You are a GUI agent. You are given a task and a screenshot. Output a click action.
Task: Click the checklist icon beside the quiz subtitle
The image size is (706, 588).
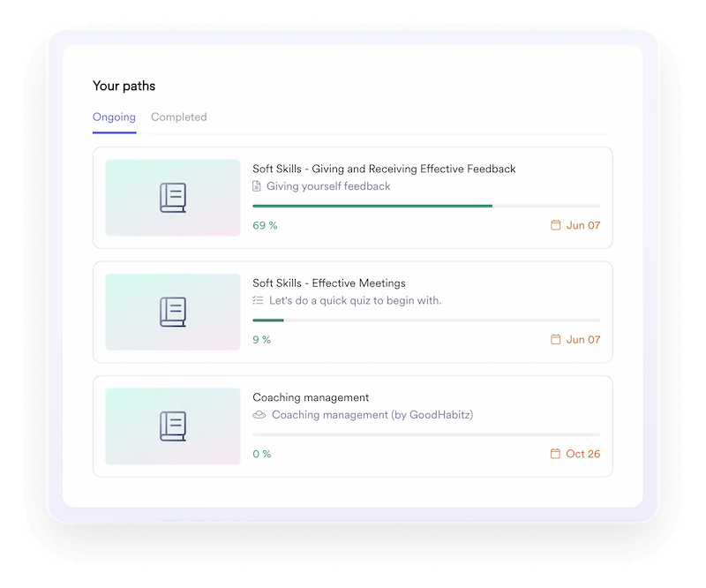[257, 300]
